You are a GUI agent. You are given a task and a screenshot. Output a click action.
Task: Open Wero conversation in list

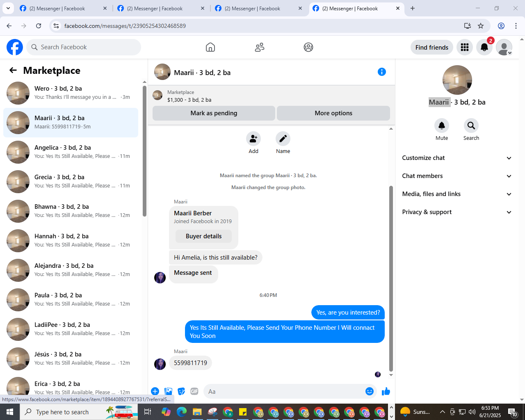pyautogui.click(x=71, y=93)
